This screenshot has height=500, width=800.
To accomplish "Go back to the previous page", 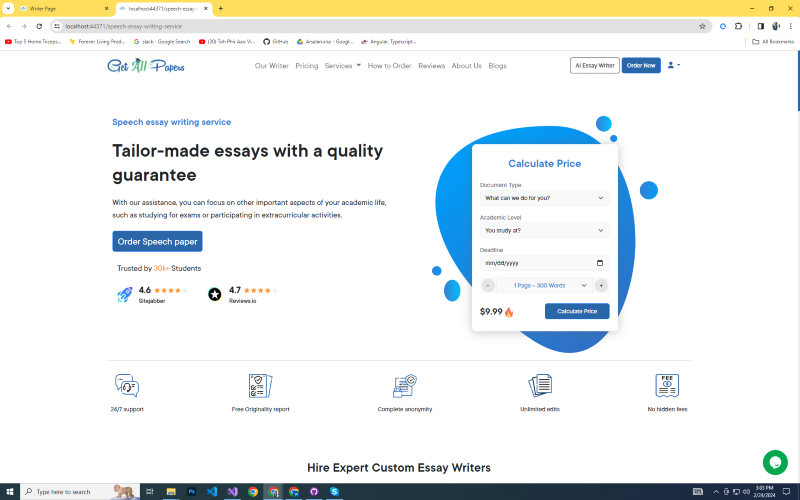I will click(9, 26).
